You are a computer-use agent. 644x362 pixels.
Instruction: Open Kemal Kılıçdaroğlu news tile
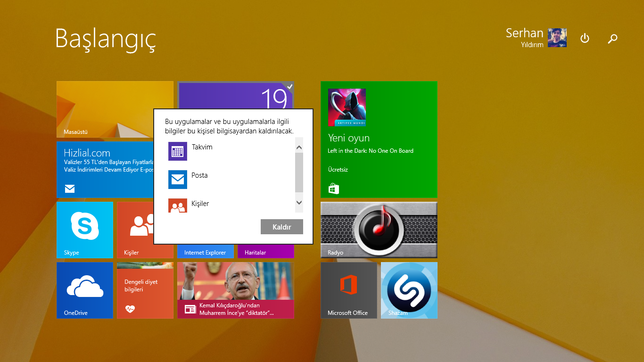[236, 290]
